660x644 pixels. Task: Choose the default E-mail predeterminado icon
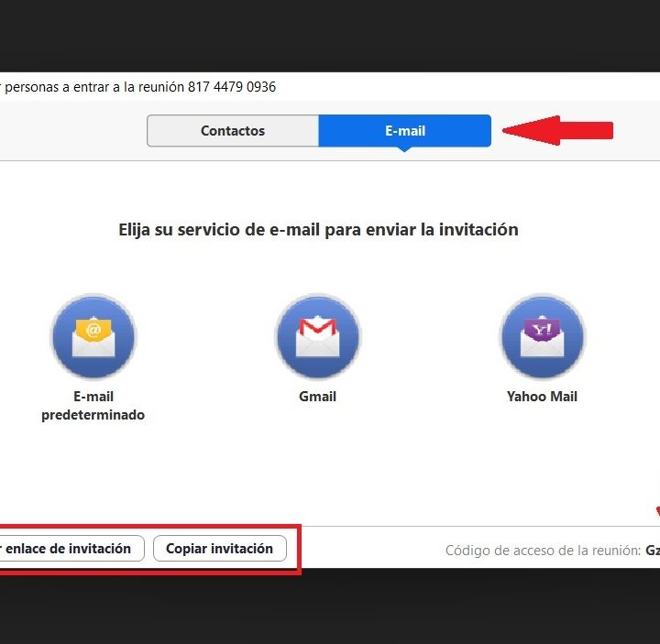(x=93, y=336)
